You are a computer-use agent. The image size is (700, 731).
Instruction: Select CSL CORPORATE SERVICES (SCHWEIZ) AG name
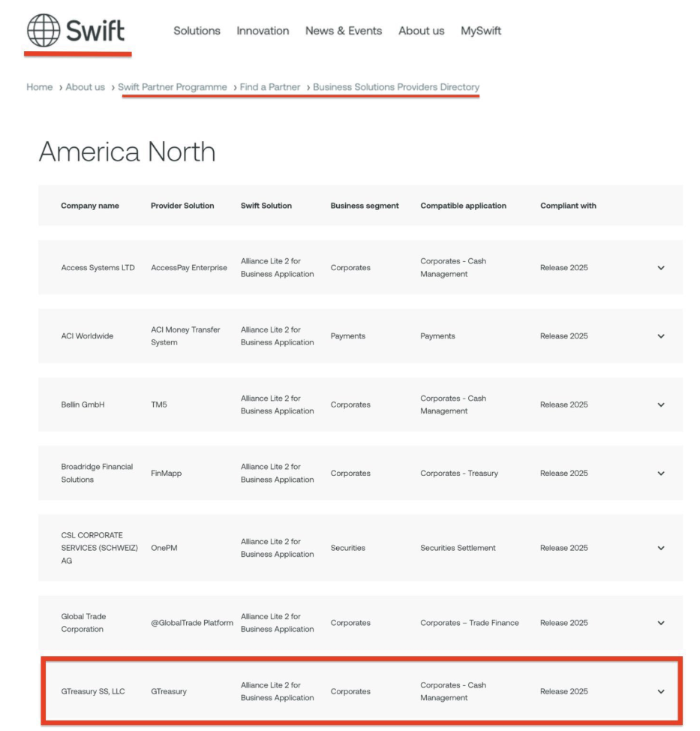coord(99,548)
